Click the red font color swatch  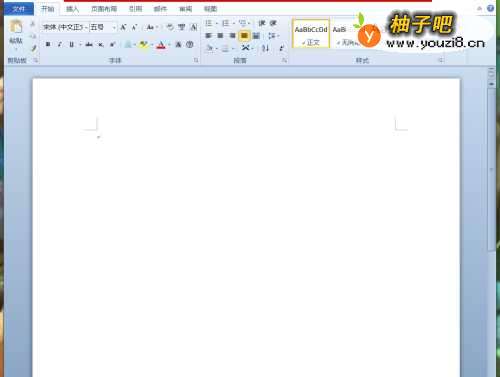click(x=161, y=45)
